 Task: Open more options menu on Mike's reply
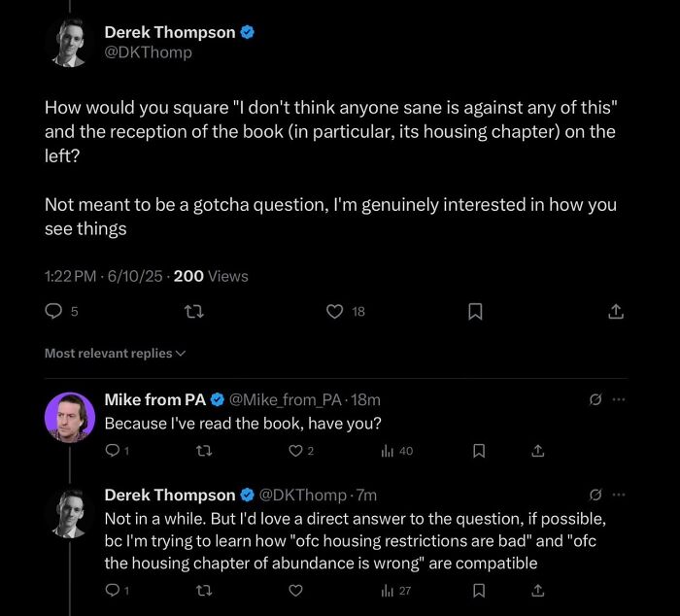pyautogui.click(x=619, y=399)
